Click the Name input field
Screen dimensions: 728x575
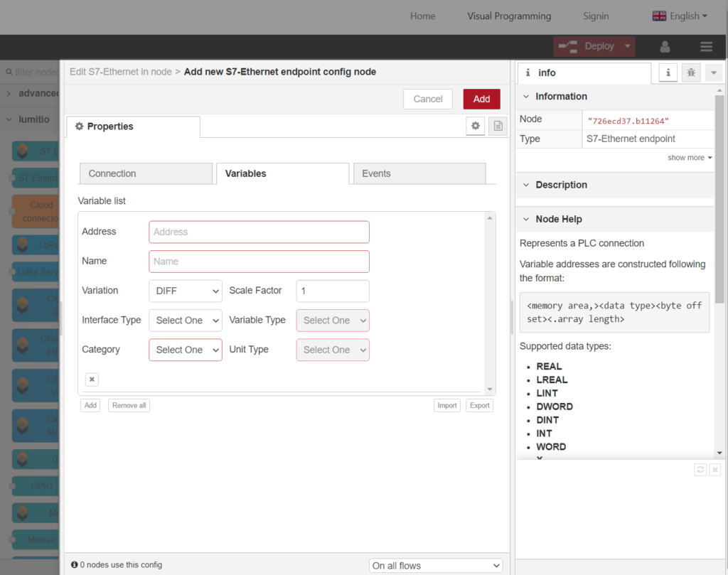point(259,262)
